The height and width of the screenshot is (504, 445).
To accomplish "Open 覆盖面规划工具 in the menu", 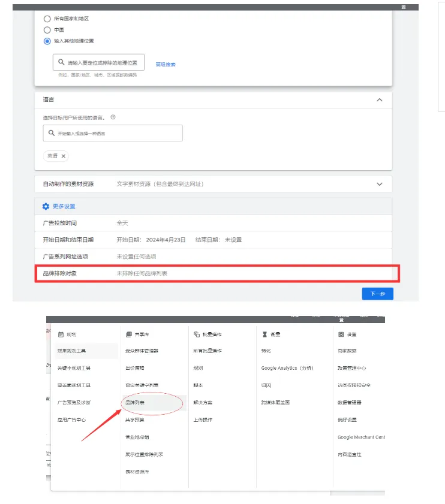I will (x=74, y=385).
